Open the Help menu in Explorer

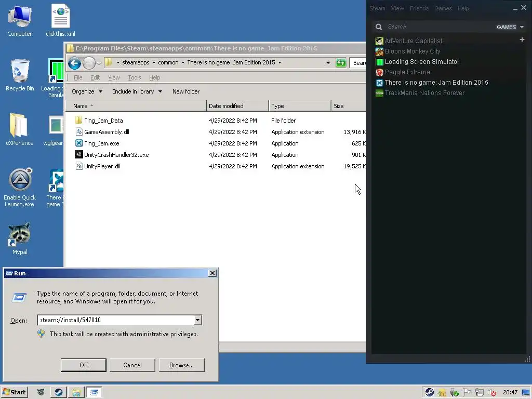point(154,78)
